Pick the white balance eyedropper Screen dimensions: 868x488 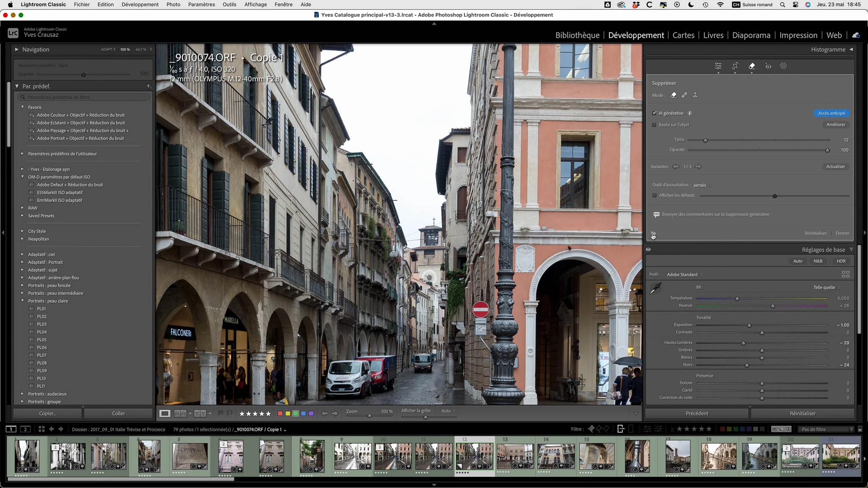click(655, 289)
